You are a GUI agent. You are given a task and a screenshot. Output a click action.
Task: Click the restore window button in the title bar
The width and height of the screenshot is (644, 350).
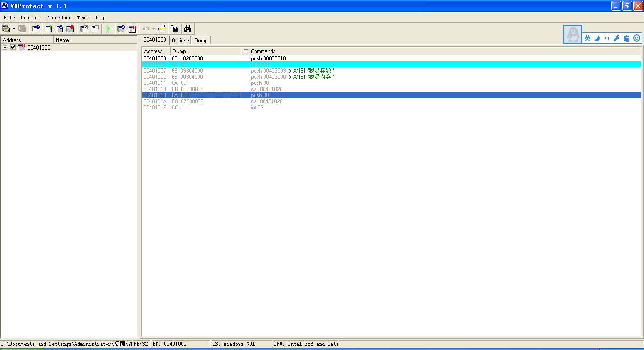point(627,6)
